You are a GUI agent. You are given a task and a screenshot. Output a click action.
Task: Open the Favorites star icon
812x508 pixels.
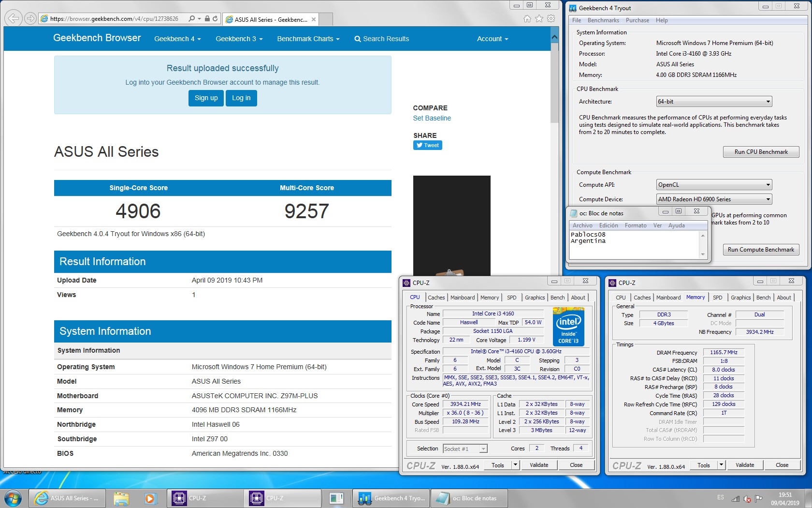(x=539, y=19)
